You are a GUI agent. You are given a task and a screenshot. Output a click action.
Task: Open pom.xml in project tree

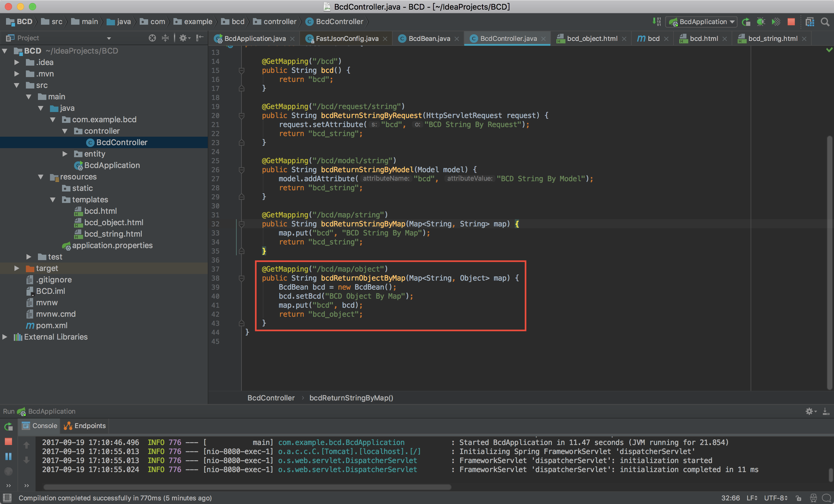click(x=51, y=326)
